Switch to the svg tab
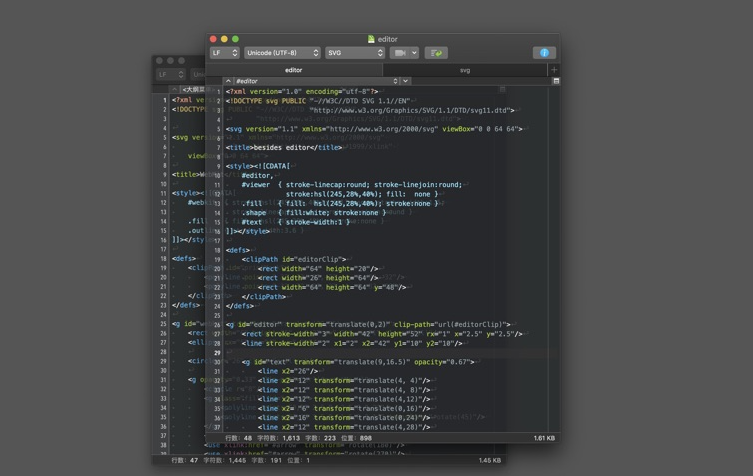Screen dimensions: 753x476 click(x=464, y=70)
